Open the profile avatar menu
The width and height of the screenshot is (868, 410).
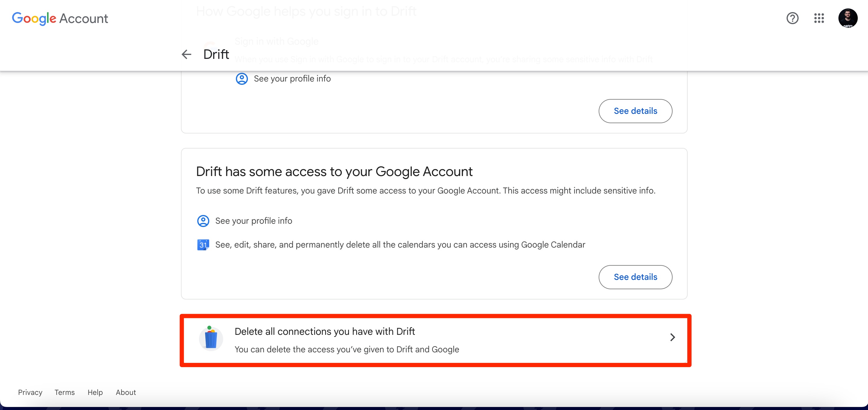(848, 18)
